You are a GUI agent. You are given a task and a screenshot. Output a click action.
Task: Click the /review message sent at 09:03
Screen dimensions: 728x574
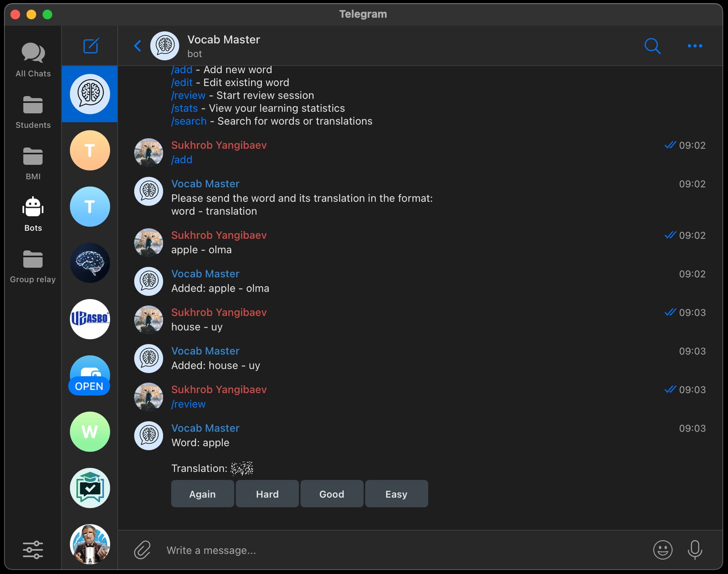(x=188, y=404)
